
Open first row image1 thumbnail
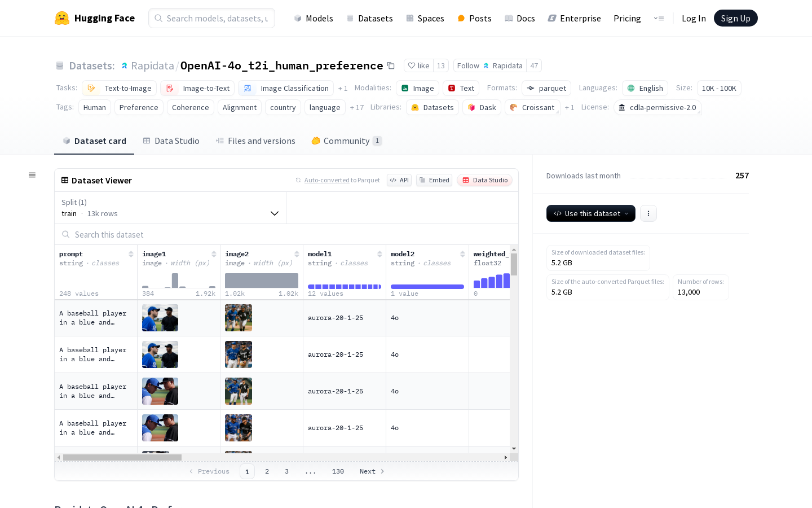[160, 318]
